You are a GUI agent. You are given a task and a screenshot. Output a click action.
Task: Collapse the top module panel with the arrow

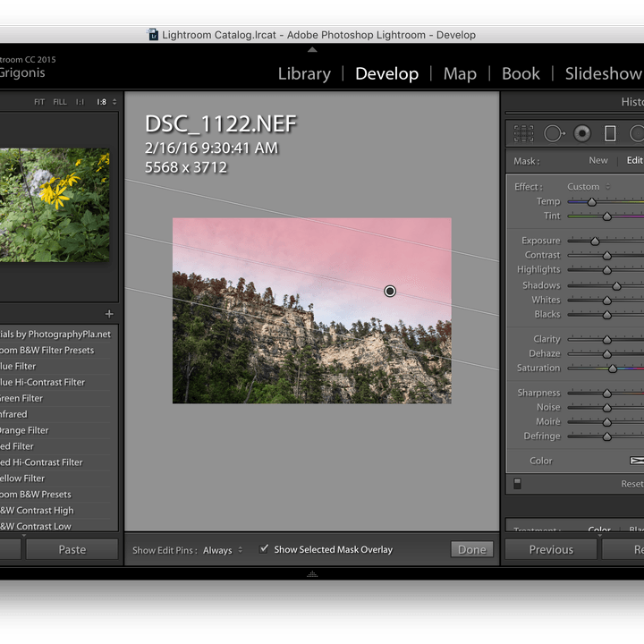point(312,50)
